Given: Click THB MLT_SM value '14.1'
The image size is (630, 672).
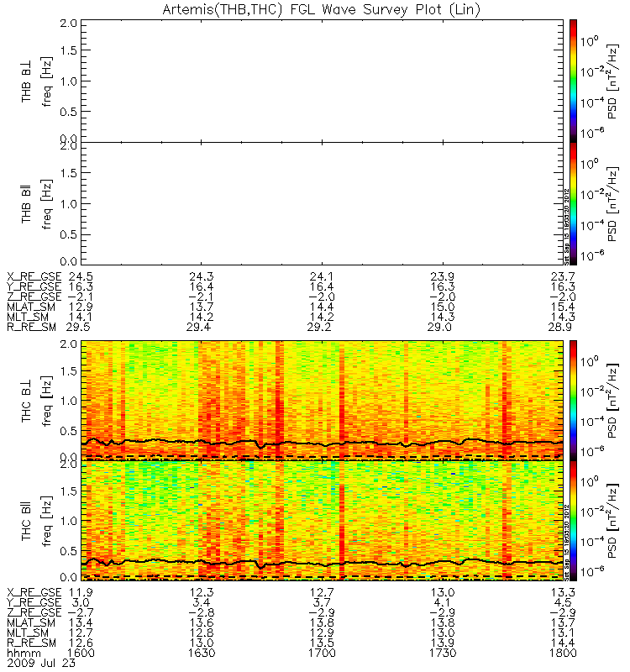Looking at the screenshot, I should (81, 318).
